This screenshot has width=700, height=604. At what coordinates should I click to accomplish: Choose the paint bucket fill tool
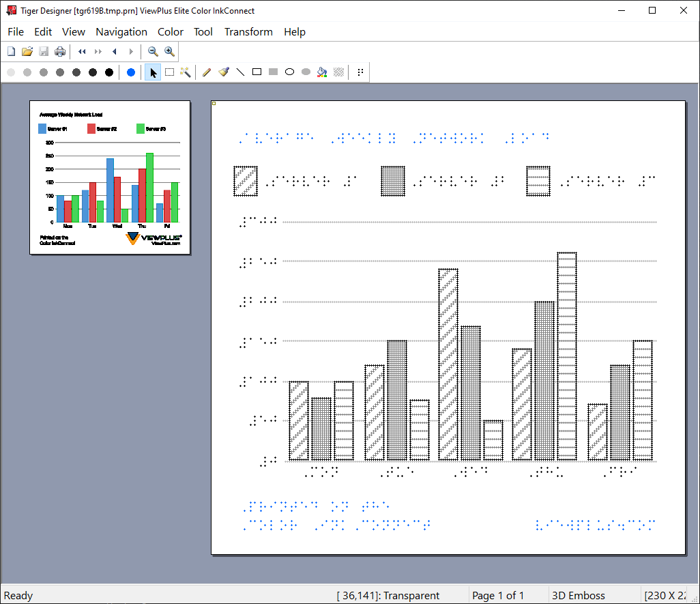(322, 72)
